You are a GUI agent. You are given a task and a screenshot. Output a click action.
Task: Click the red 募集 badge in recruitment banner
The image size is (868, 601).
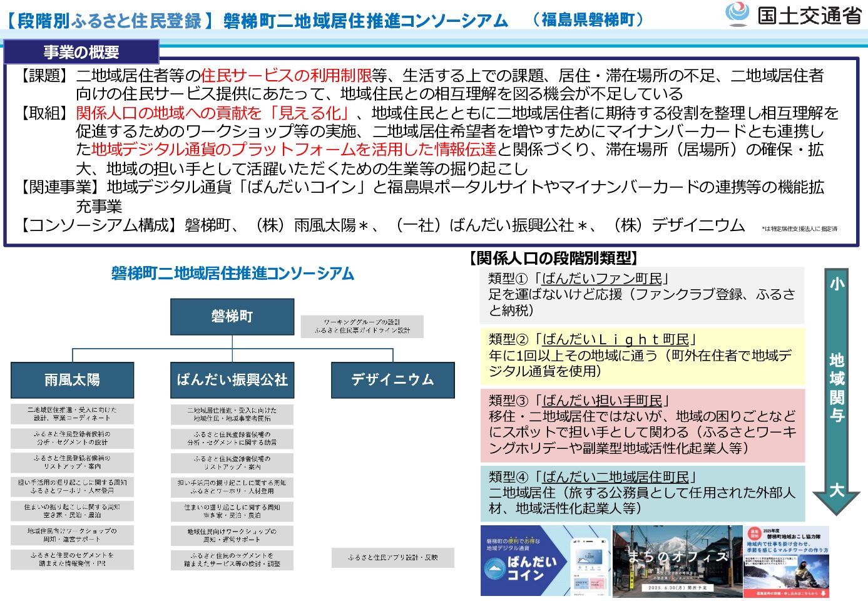tap(755, 533)
